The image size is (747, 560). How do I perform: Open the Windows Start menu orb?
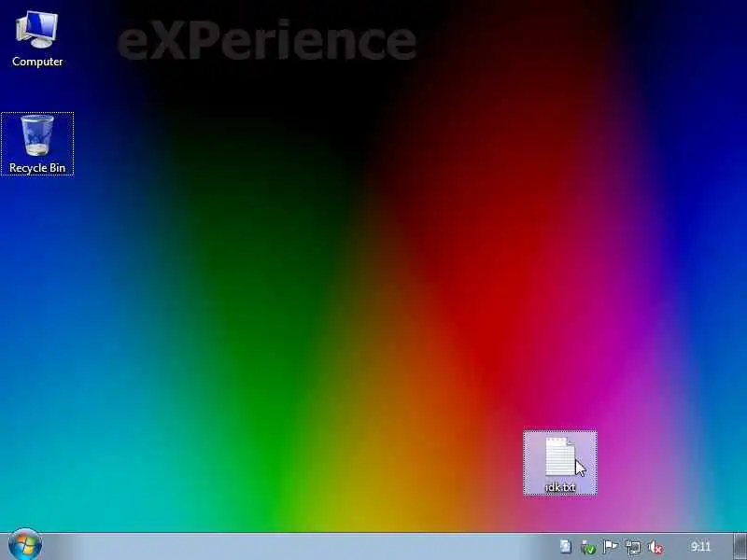25,545
